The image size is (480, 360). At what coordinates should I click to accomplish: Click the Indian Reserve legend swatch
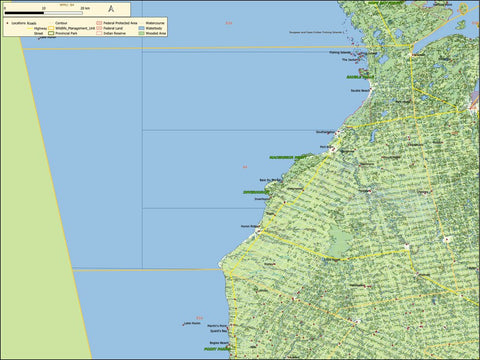point(99,33)
